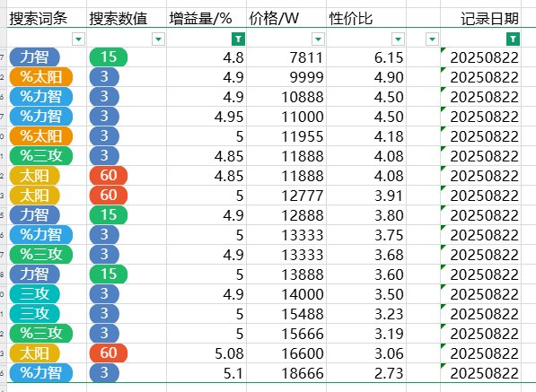Select the price cell 11955

tap(286, 136)
